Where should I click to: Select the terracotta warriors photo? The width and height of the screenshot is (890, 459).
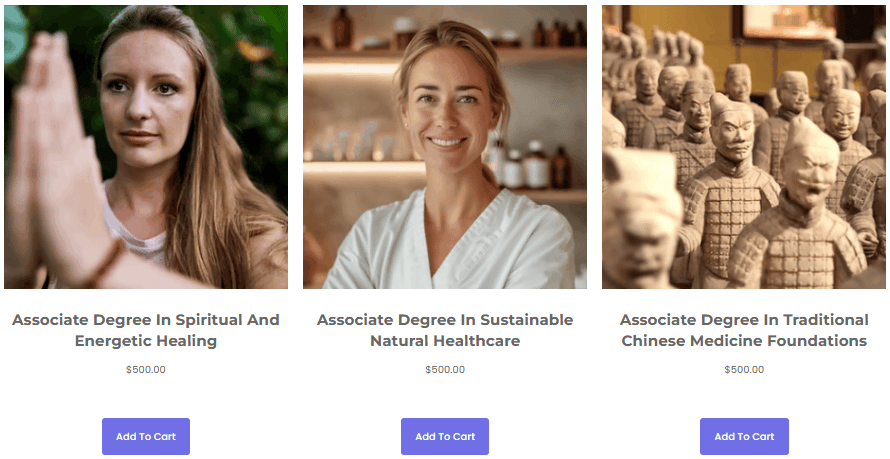point(744,147)
